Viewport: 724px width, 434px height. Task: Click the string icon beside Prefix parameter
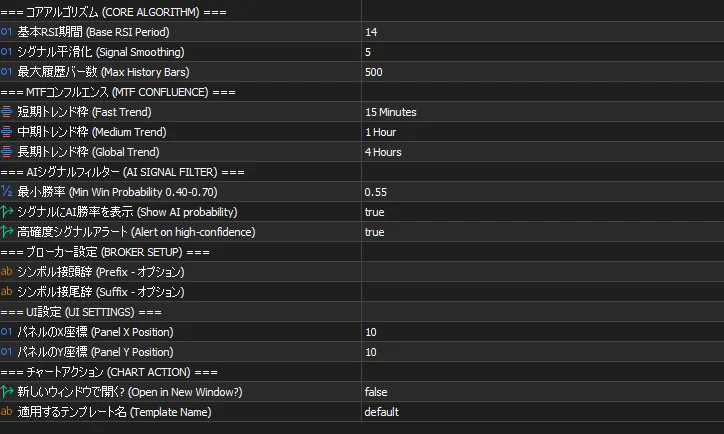[7, 272]
